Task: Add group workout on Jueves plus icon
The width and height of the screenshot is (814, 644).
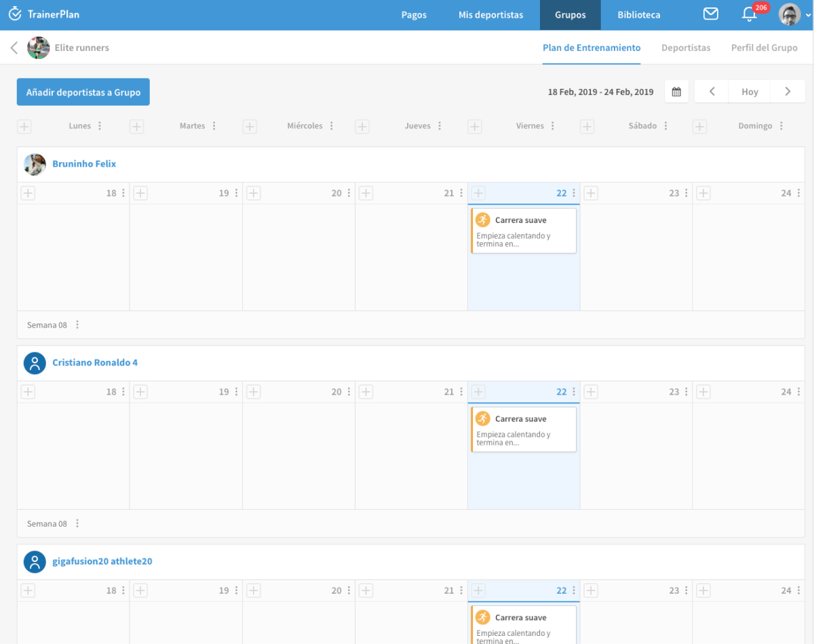Action: coord(362,126)
